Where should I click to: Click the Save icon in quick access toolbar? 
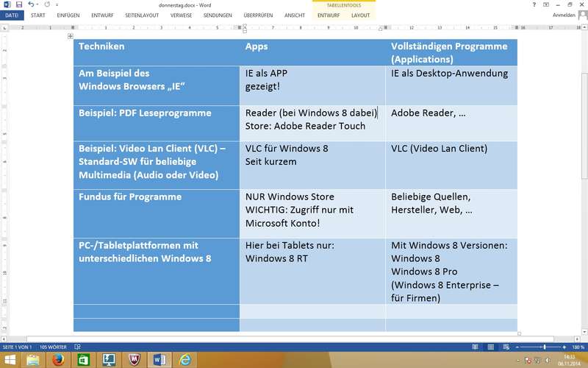[18, 4]
